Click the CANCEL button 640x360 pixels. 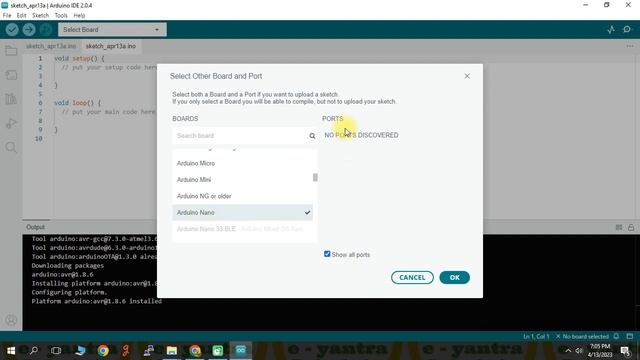[412, 278]
